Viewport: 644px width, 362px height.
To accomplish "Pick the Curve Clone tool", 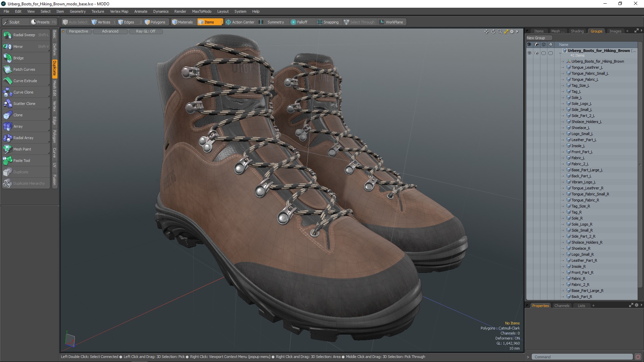I will [26, 92].
